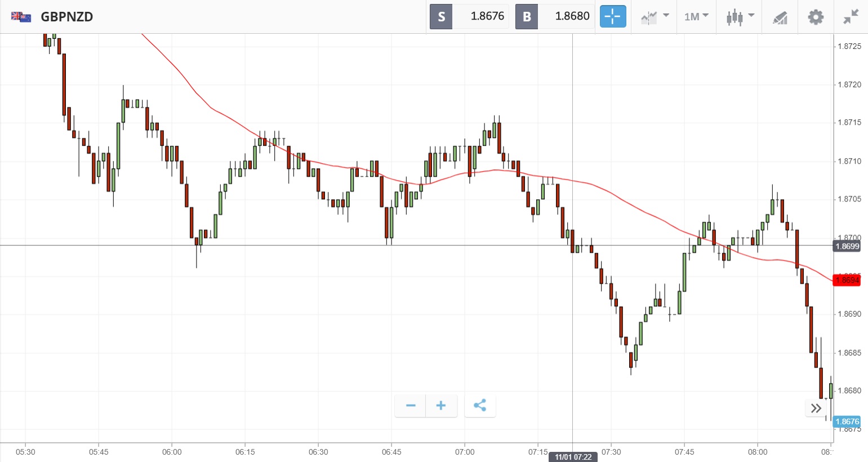The height and width of the screenshot is (462, 868).
Task: Open the compare chart dropdown
Action: coord(655,17)
